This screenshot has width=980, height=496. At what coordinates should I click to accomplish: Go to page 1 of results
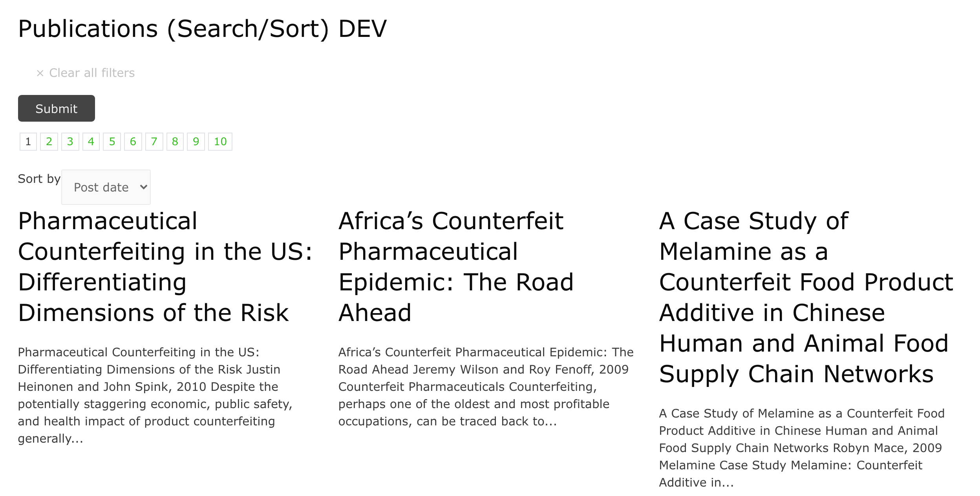coord(28,142)
